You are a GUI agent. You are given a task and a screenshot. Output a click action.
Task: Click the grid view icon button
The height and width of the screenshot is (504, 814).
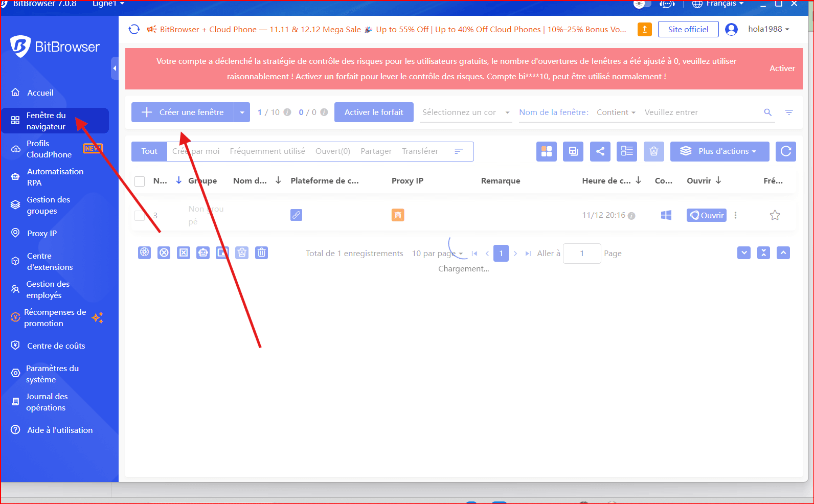[x=546, y=151]
